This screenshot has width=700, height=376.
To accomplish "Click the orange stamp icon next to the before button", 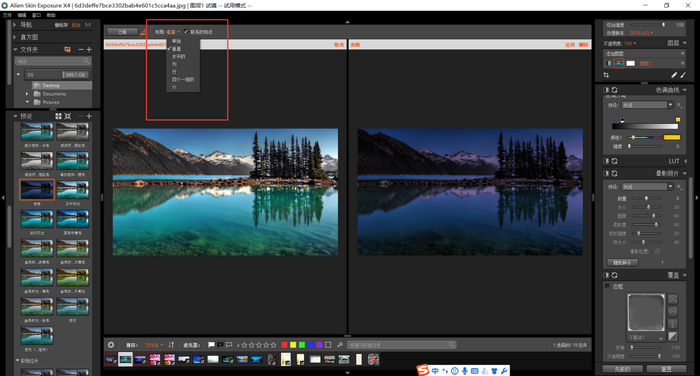I will coord(143,32).
